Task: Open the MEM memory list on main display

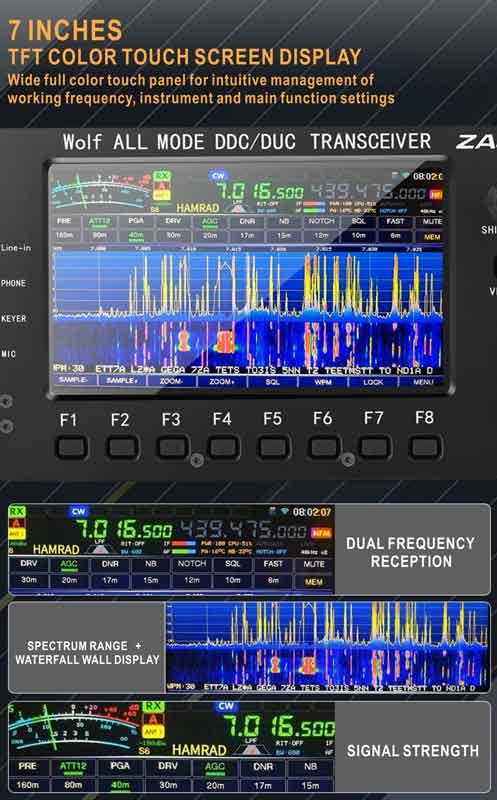Action: tap(432, 237)
